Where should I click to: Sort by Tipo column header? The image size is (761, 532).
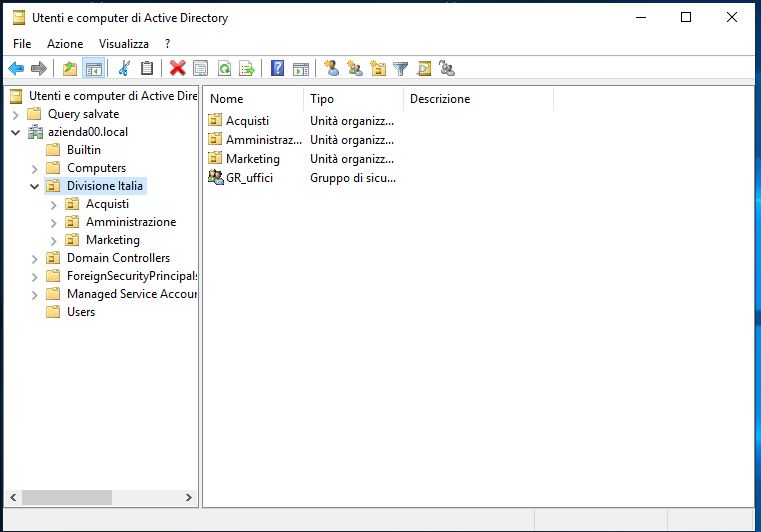pyautogui.click(x=353, y=99)
